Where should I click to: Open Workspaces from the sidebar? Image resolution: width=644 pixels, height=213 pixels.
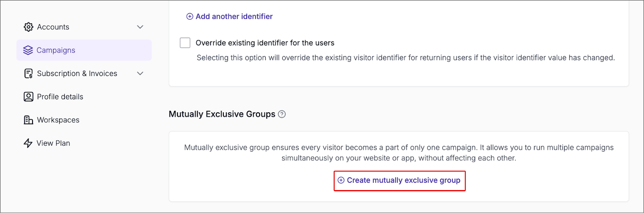[x=58, y=120]
